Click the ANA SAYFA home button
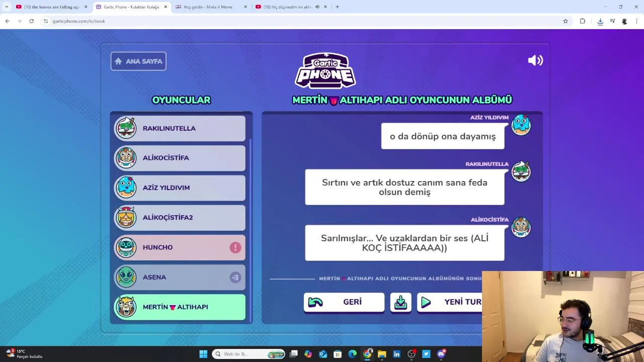The height and width of the screenshot is (362, 644). 138,61
